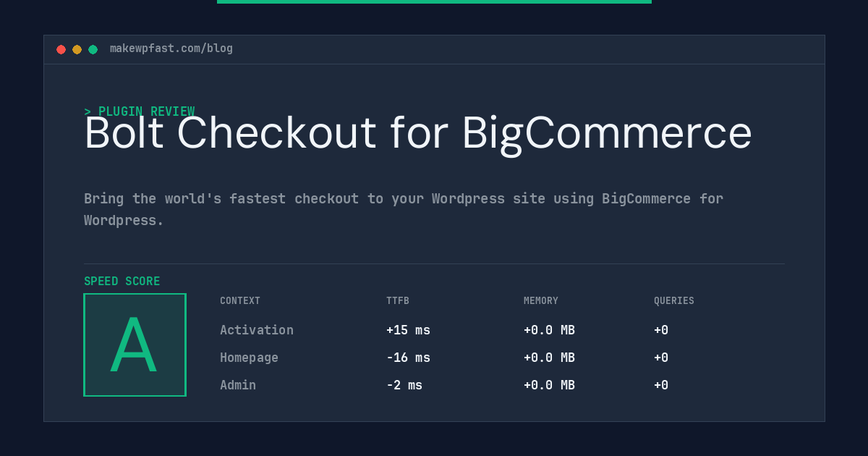Screen dimensions: 868x456
Task: Click Homepage memory value +0.0 MB
Action: click(x=549, y=358)
